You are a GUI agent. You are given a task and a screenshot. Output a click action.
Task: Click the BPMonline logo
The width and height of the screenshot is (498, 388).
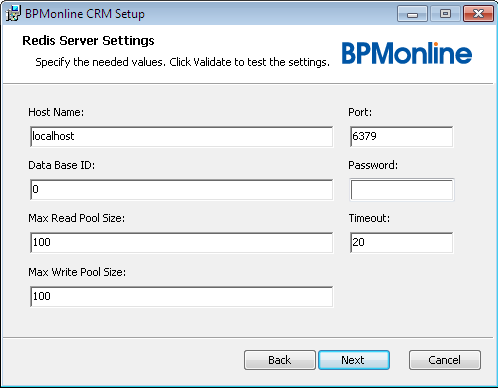407,53
